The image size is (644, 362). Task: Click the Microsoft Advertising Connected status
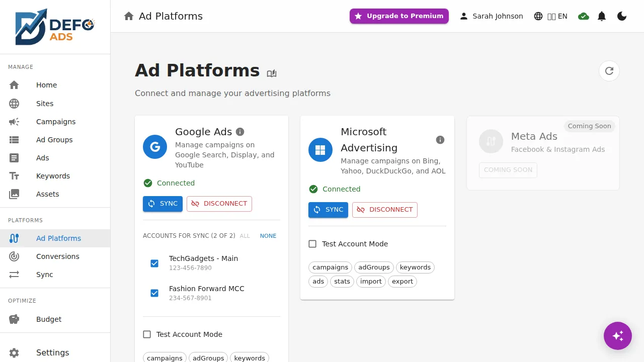tap(335, 189)
